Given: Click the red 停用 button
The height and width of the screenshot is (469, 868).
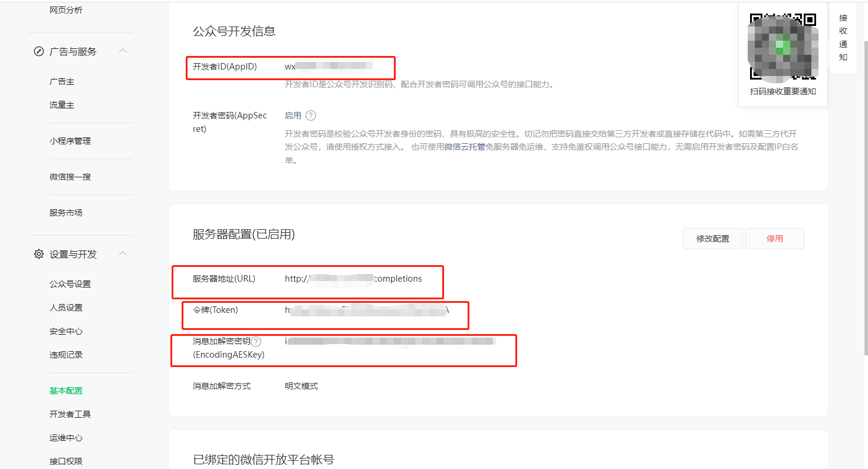Looking at the screenshot, I should [x=774, y=239].
